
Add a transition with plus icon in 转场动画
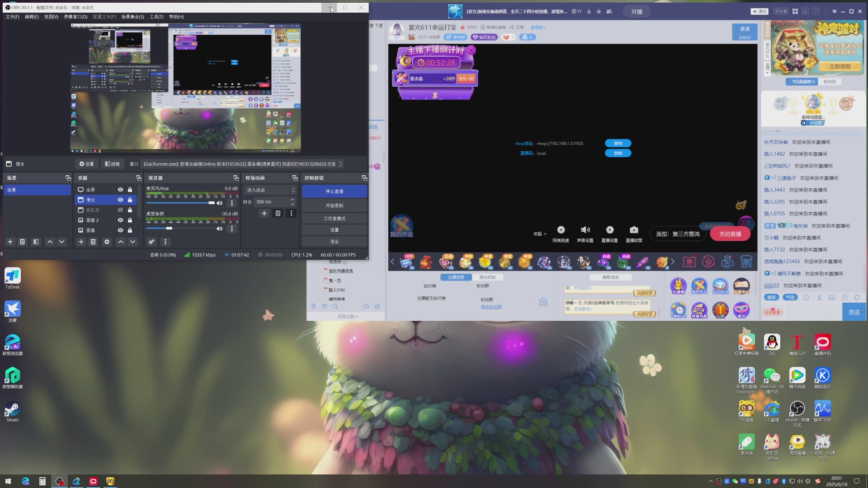(x=264, y=213)
